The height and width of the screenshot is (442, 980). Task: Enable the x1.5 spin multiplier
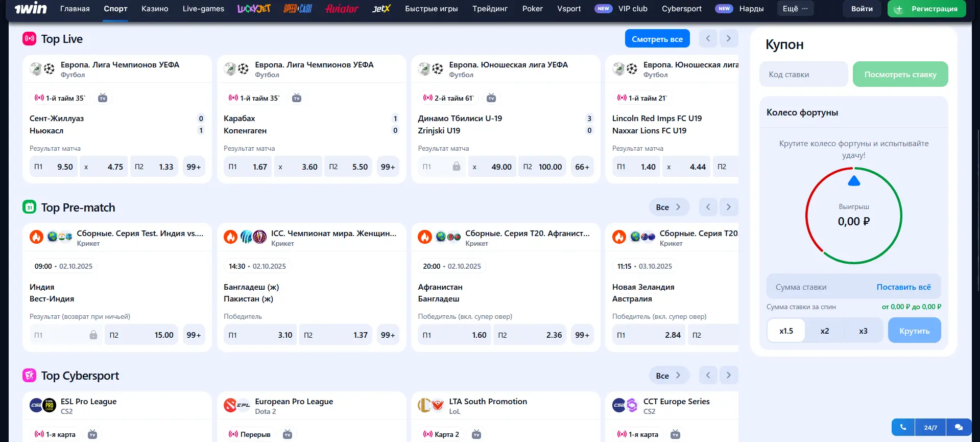[786, 331]
